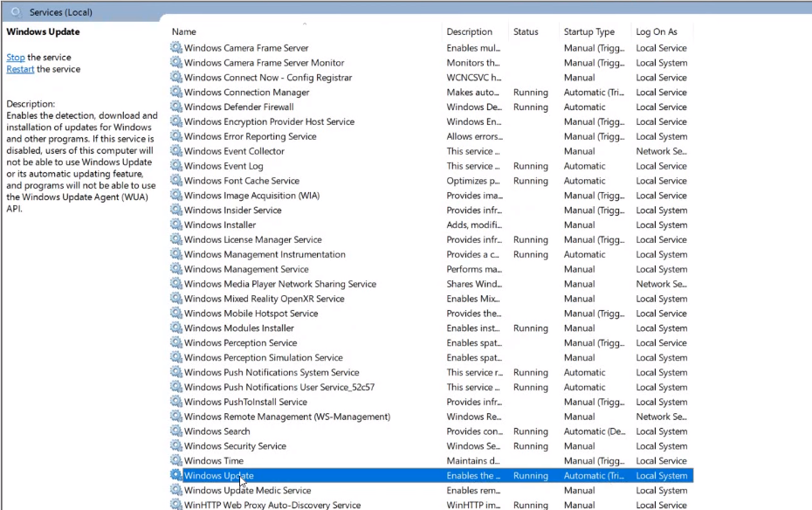Image resolution: width=812 pixels, height=510 pixels.
Task: Click the gear icon for Windows Push Notifications System Service
Action: (x=176, y=372)
